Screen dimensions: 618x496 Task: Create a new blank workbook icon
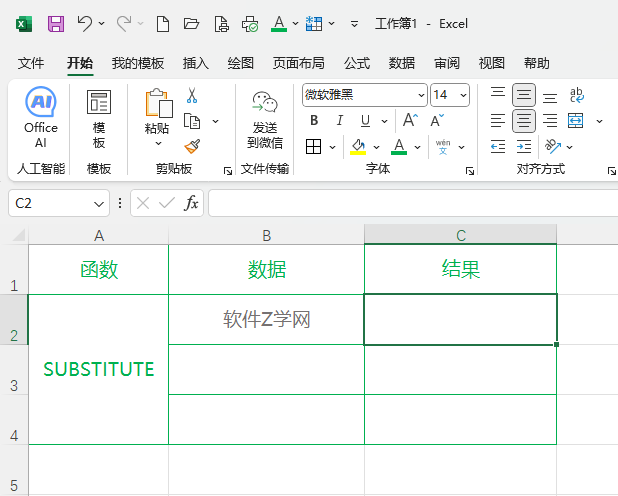point(163,24)
